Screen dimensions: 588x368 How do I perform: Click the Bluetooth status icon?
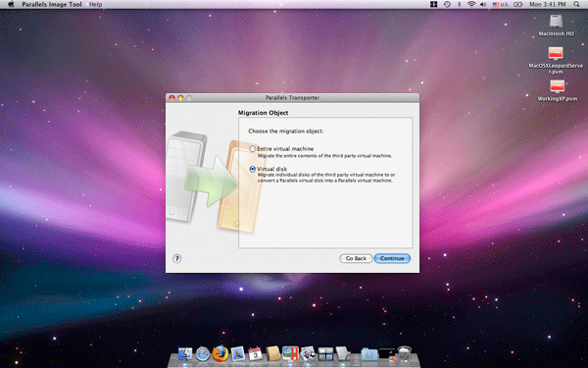[459, 5]
